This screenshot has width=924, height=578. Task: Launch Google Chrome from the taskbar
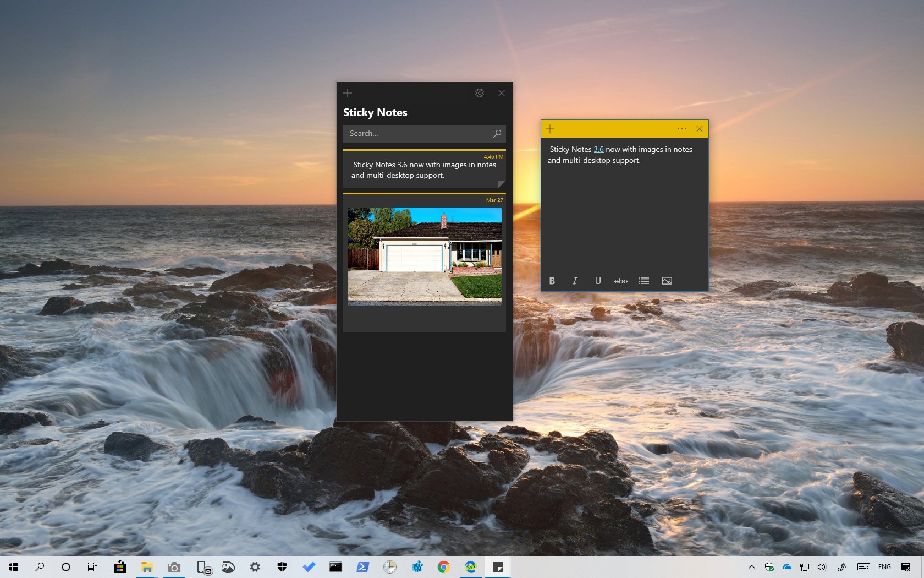point(443,567)
